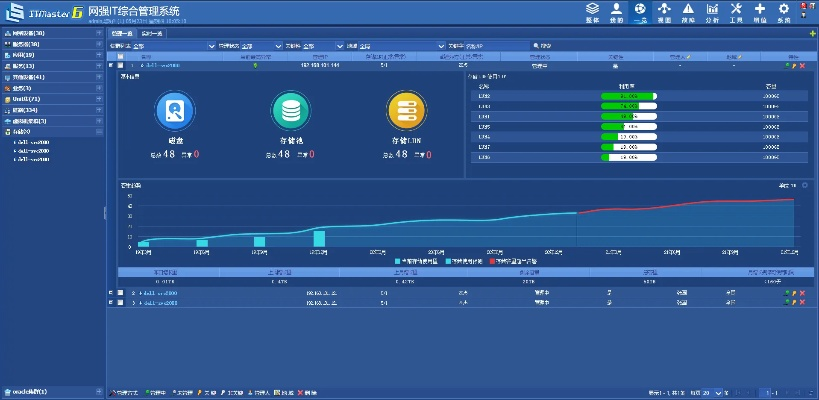
Task: Open the wrench tools icon in top navigation
Action: (735, 11)
